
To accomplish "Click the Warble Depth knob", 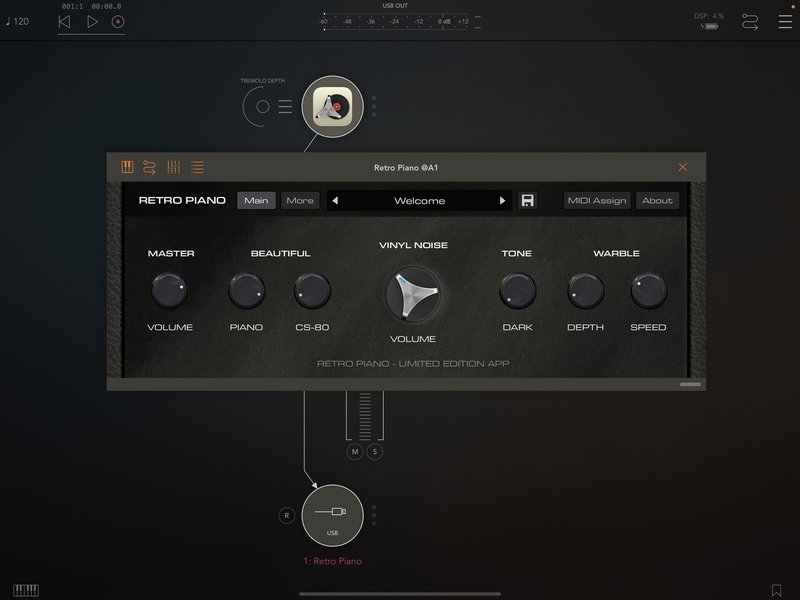I will [x=586, y=291].
